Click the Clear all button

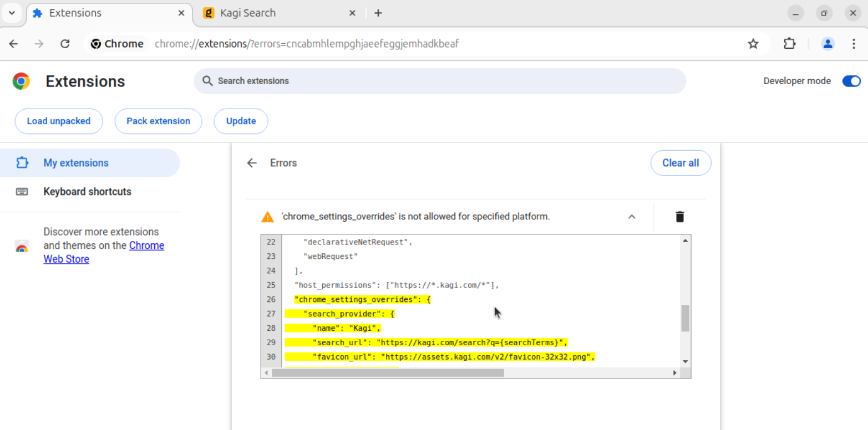point(681,163)
